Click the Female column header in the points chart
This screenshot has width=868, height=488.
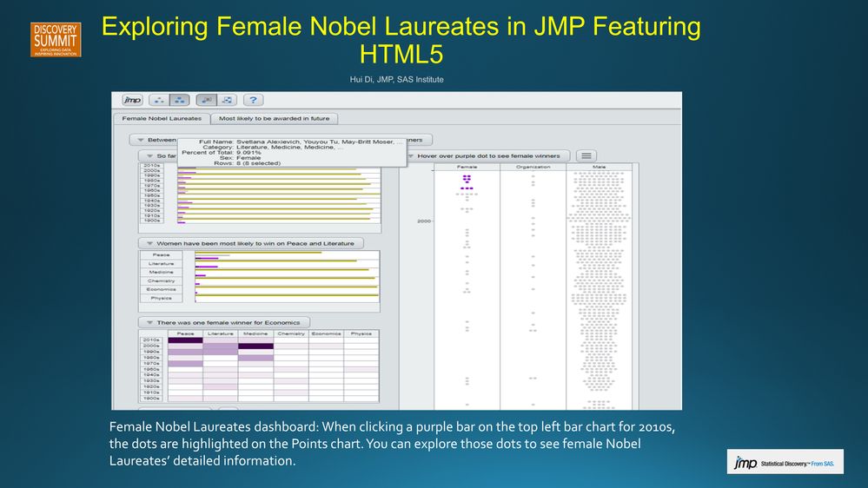467,167
